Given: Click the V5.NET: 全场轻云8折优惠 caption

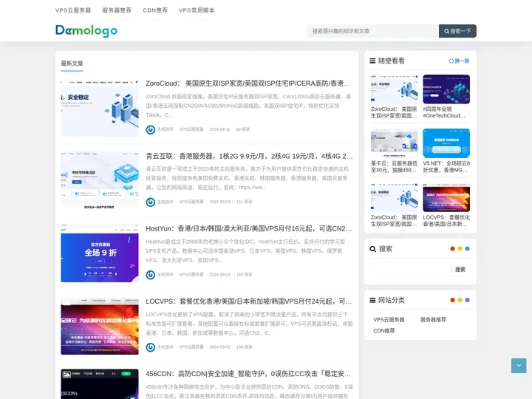Looking at the screenshot, I should (446, 166).
